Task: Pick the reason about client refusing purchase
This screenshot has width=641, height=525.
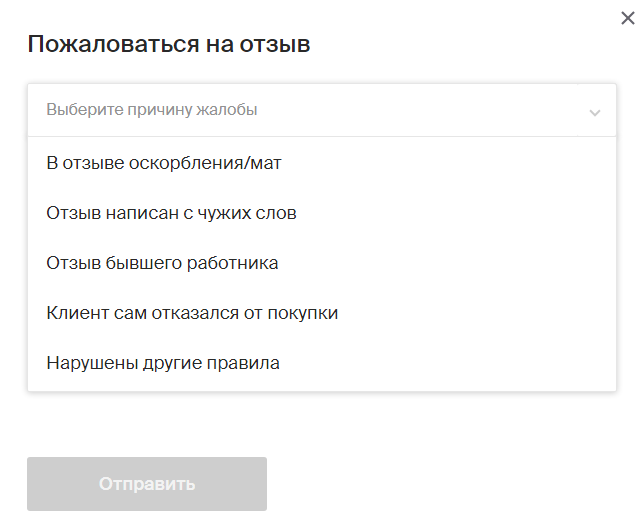Action: point(192,313)
